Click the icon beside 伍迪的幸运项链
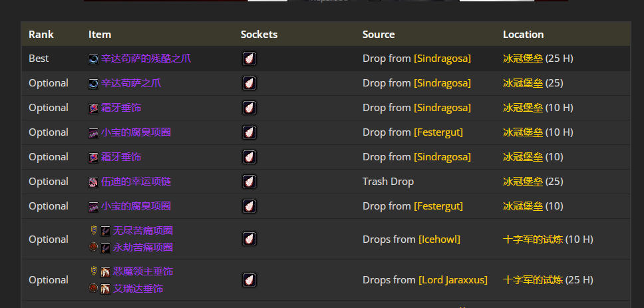The image size is (644, 308). click(x=93, y=182)
